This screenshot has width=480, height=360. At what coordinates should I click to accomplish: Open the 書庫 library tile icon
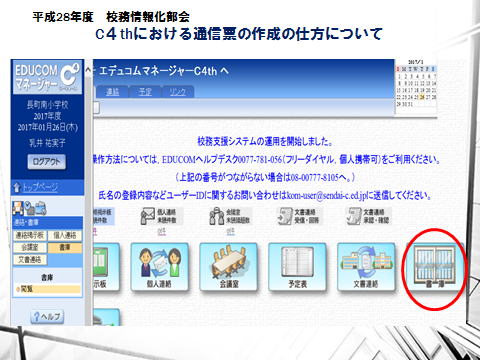pyautogui.click(x=434, y=268)
